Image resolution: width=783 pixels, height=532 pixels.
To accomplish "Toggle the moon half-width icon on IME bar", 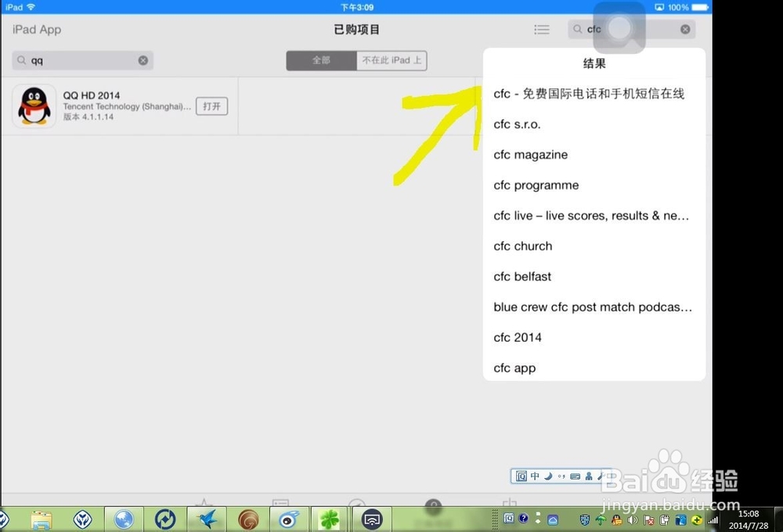I will [x=548, y=476].
